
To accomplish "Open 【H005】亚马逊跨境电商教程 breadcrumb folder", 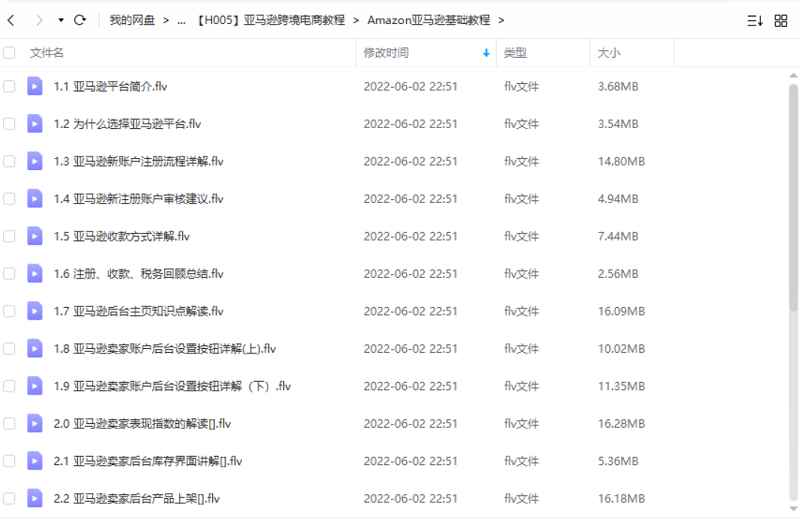I will pos(268,20).
